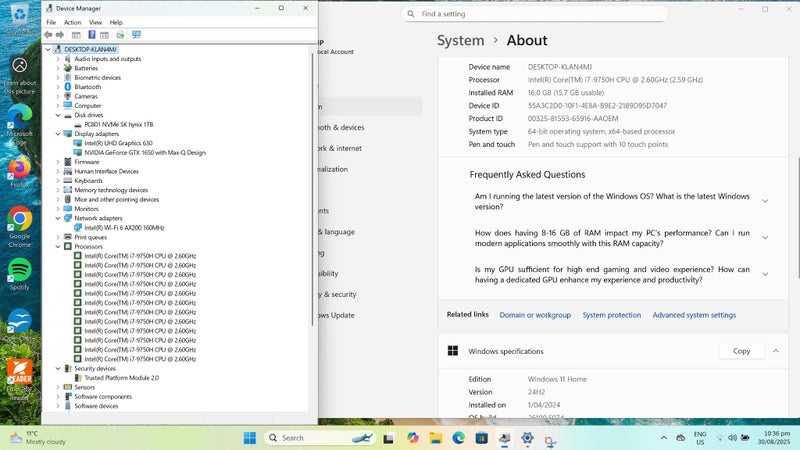Open the Advanced system settings link
800x450 pixels.
click(x=694, y=315)
